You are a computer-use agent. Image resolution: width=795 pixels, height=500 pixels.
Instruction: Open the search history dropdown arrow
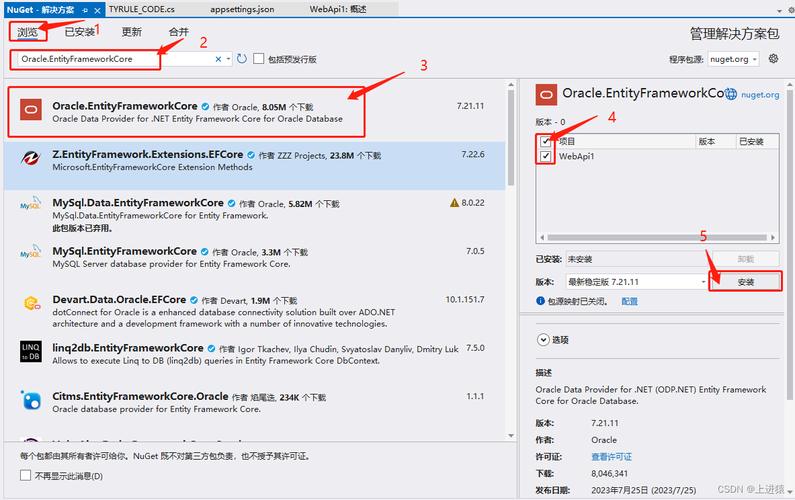click(228, 59)
